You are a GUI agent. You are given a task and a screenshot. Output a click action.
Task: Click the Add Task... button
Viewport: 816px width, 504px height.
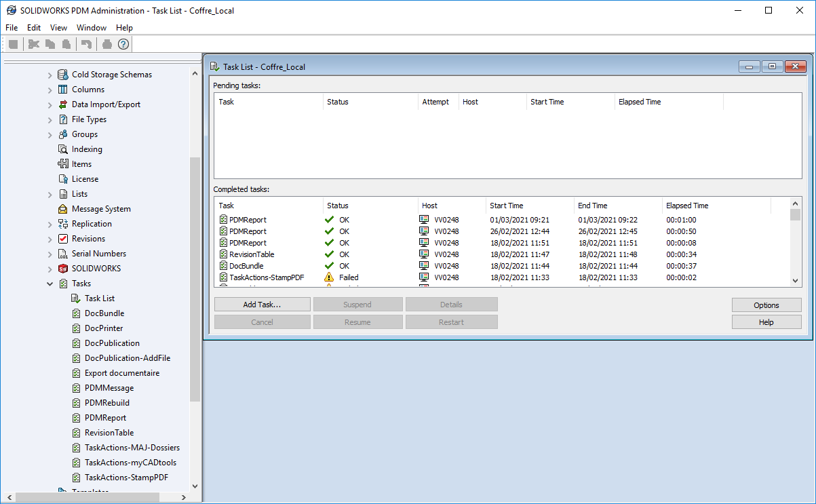coord(262,305)
